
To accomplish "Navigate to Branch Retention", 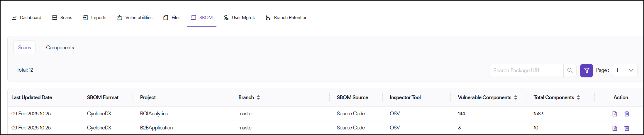I will [x=287, y=18].
